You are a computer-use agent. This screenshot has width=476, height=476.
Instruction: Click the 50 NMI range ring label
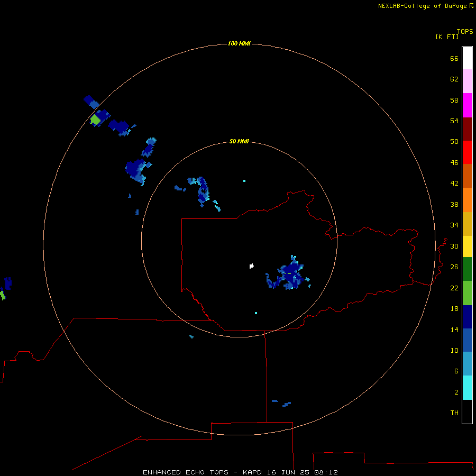tap(239, 141)
